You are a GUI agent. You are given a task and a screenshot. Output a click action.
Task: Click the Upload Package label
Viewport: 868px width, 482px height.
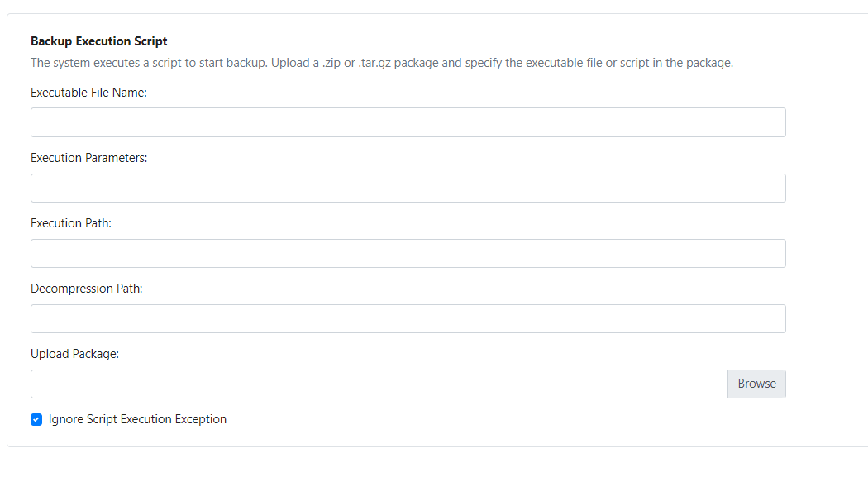click(76, 353)
